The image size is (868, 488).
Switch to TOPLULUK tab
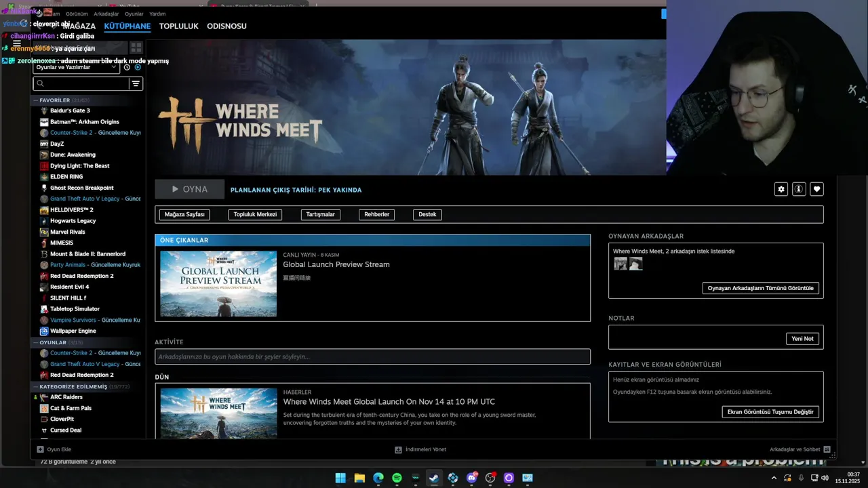179,26
